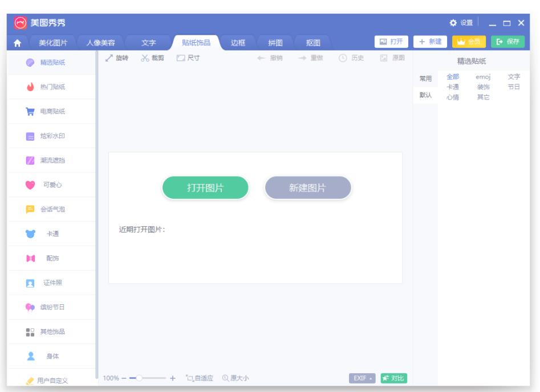Click the green 打开图片 button

tap(205, 189)
